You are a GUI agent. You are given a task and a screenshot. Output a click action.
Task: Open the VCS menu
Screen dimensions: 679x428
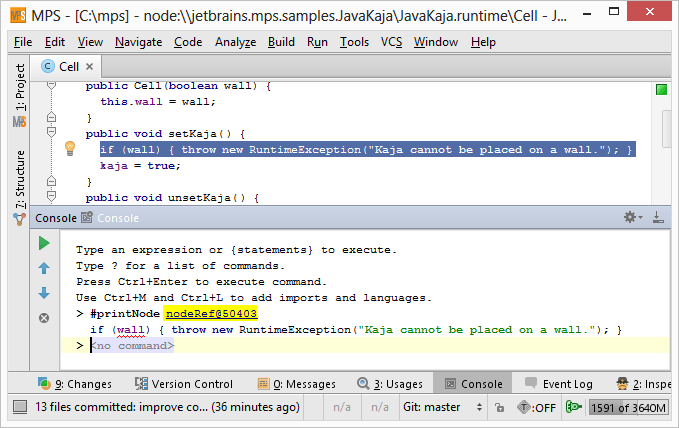tap(391, 42)
